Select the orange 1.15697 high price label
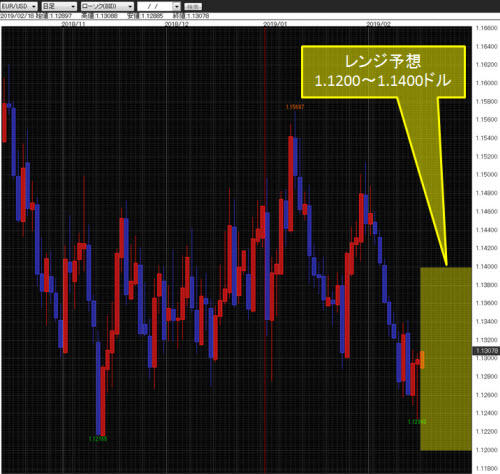Screen dimensions: 500x474 [295, 107]
